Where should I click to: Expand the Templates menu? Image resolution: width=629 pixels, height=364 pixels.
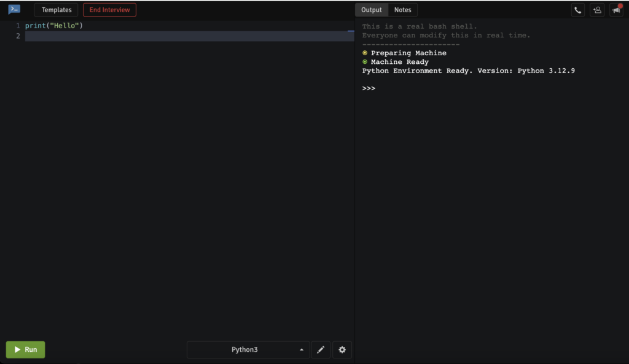click(x=56, y=9)
